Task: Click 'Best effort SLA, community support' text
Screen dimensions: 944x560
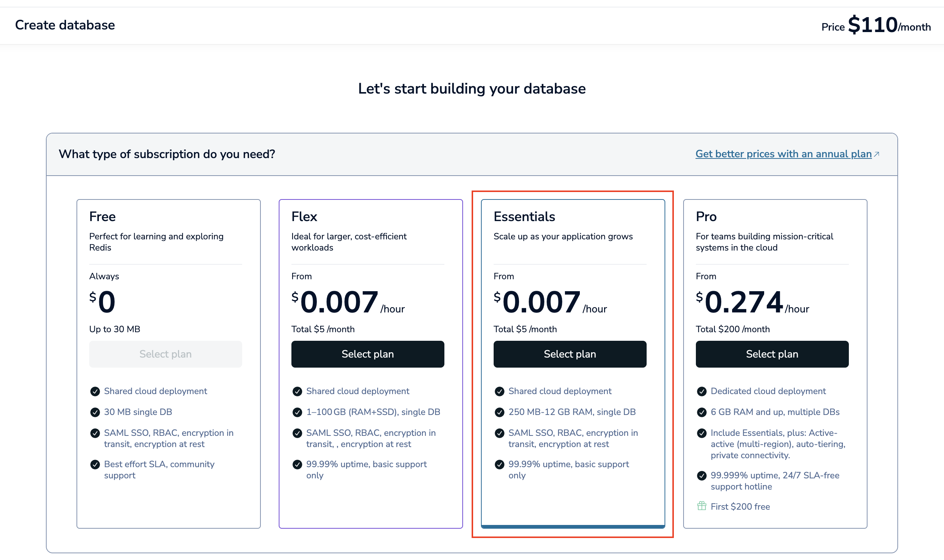Action: tap(159, 470)
